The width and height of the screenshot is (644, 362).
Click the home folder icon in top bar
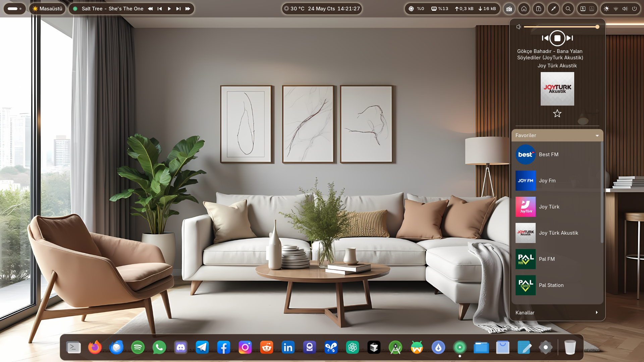coord(524,9)
